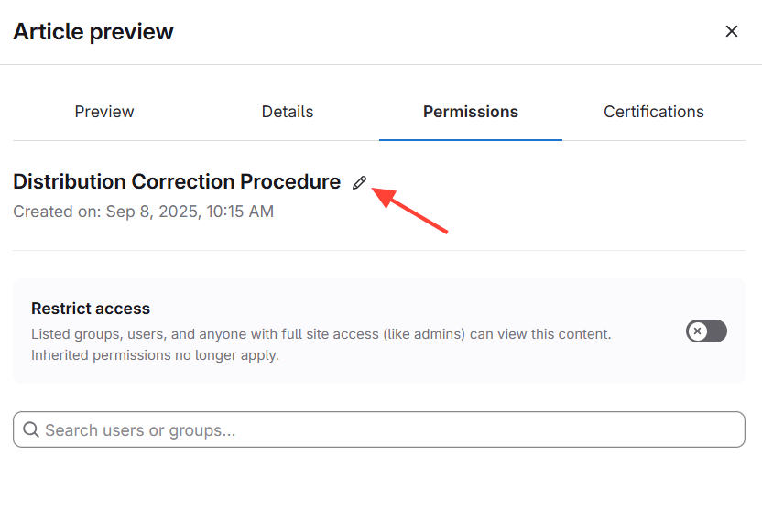
Task: Open the Details tab
Action: coord(288,112)
